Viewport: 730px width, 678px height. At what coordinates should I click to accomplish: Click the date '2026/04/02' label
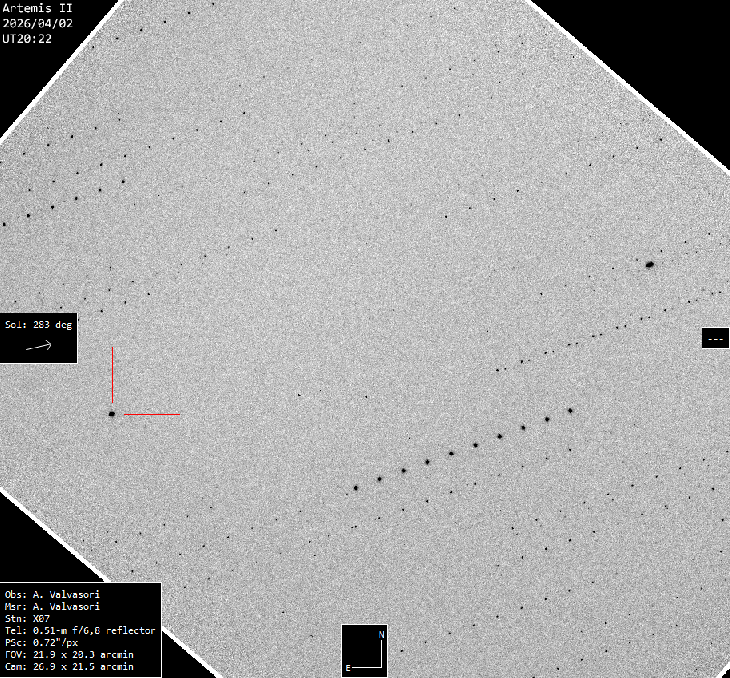37,23
